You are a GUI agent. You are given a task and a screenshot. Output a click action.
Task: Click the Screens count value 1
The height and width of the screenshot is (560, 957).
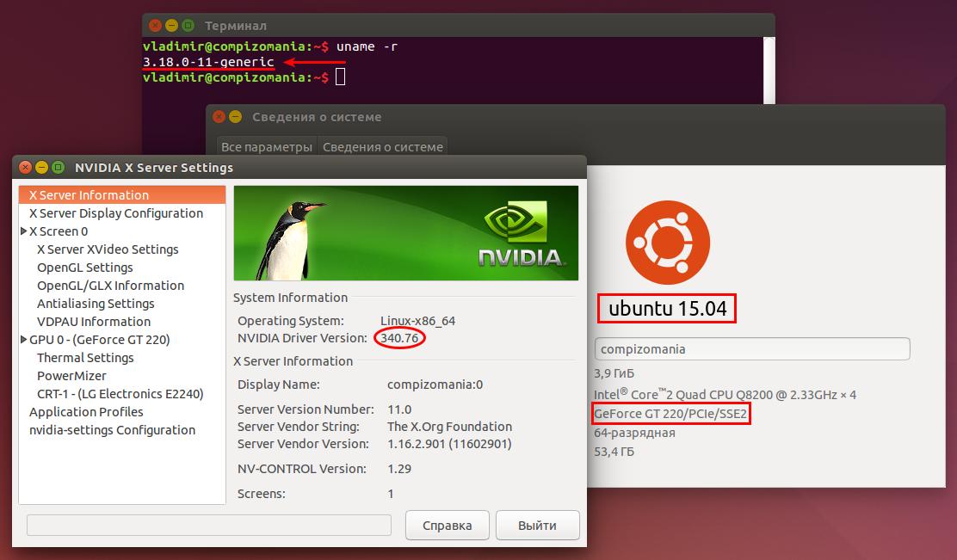391,494
